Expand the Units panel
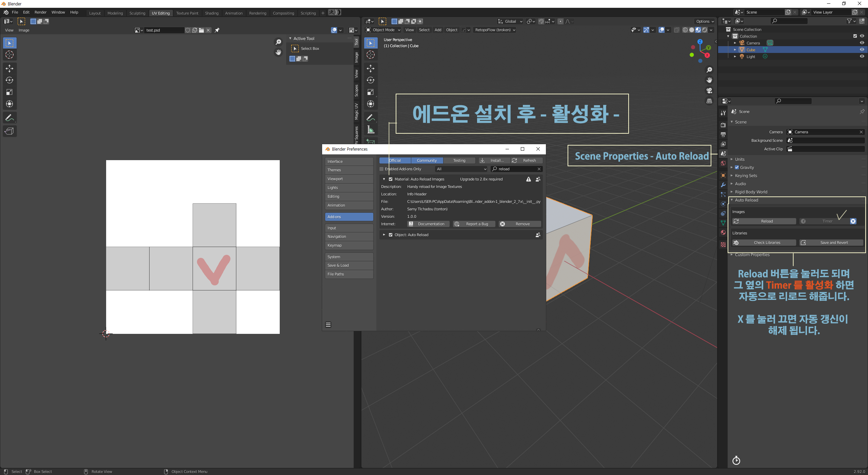The image size is (868, 475). pos(739,159)
